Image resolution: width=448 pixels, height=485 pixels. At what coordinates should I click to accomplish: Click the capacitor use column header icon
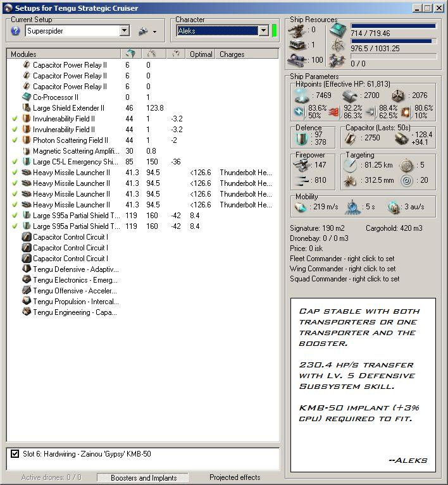tap(176, 54)
